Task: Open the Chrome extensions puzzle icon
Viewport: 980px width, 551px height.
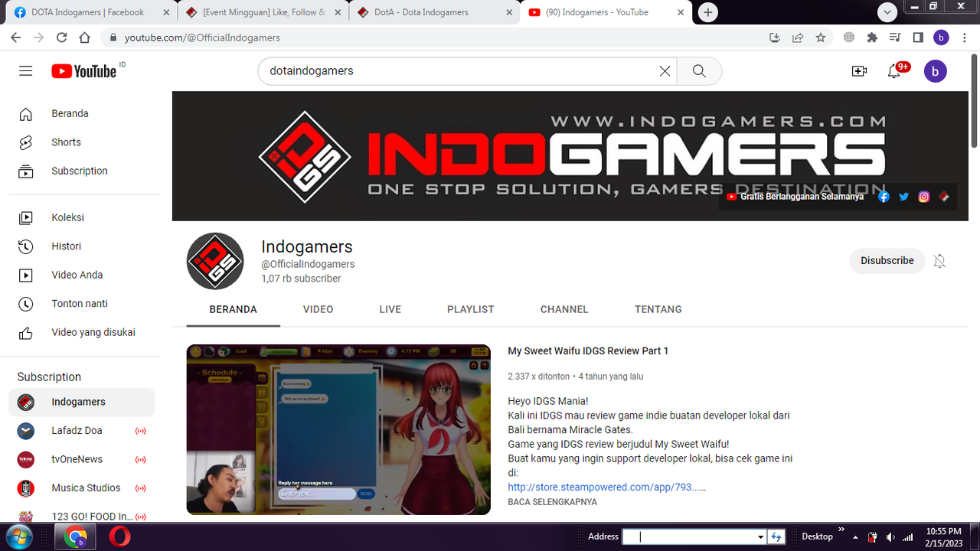Action: click(872, 37)
